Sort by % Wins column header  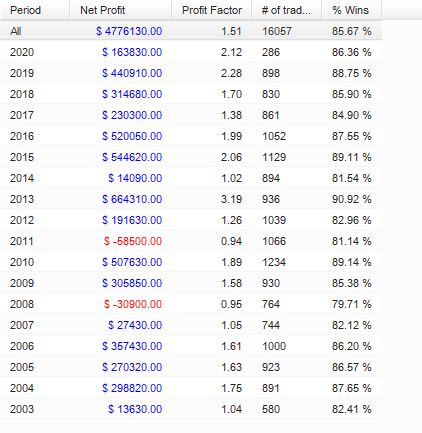[x=352, y=10]
